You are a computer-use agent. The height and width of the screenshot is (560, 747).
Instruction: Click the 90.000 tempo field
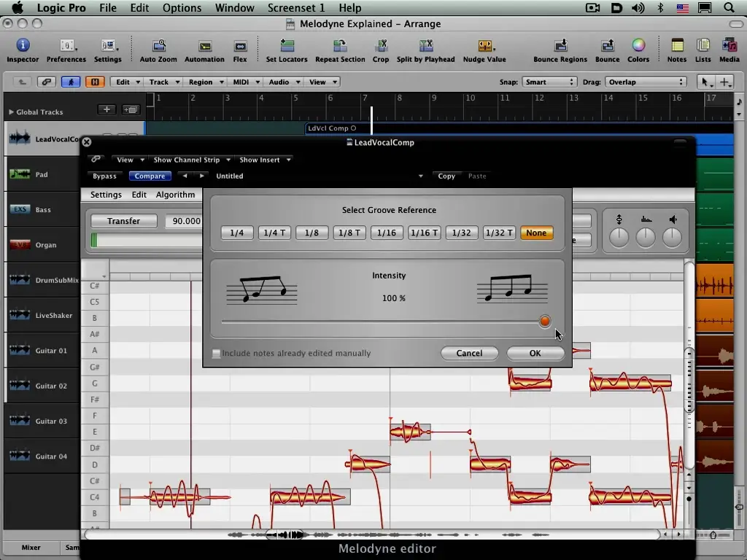[x=184, y=221]
